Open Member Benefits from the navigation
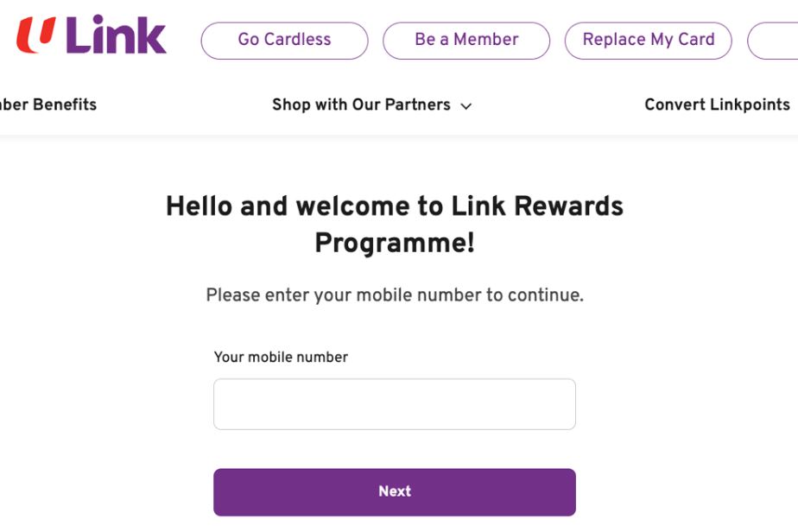798x532 pixels. [x=48, y=104]
